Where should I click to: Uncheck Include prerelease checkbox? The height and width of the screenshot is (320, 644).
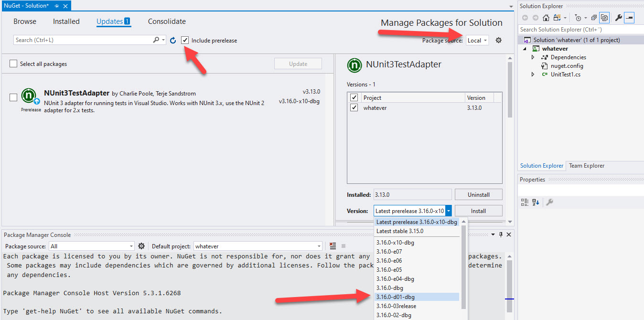(185, 41)
